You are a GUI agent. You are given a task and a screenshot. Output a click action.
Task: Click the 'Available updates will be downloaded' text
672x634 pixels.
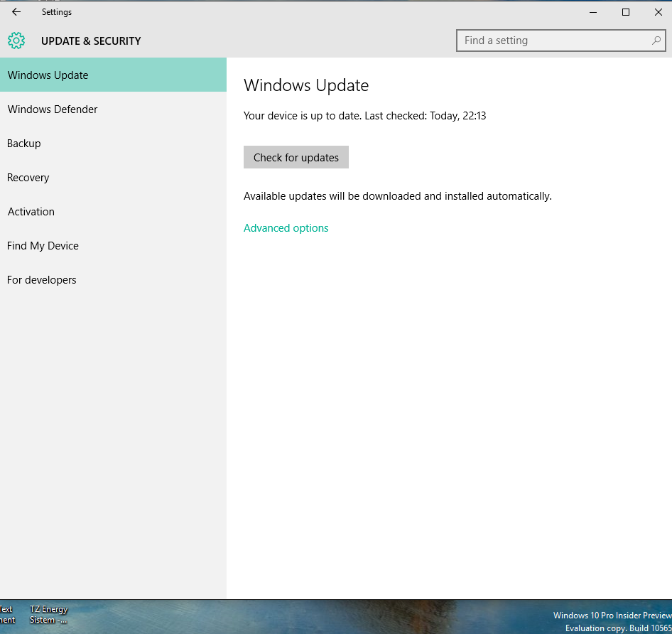click(x=398, y=196)
